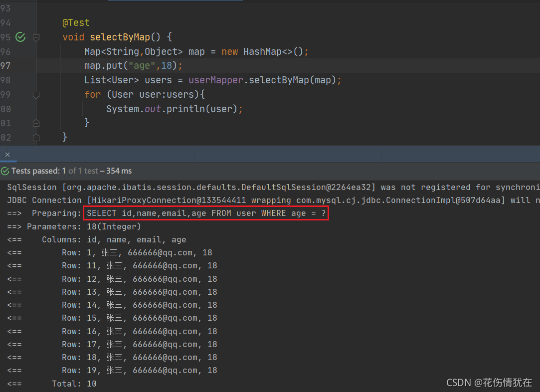Click the Map<String,Object> type declaration

(134, 52)
